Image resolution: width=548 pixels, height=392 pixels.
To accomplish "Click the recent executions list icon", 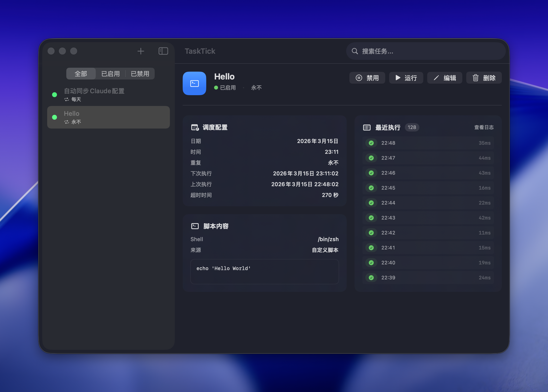I will (367, 127).
